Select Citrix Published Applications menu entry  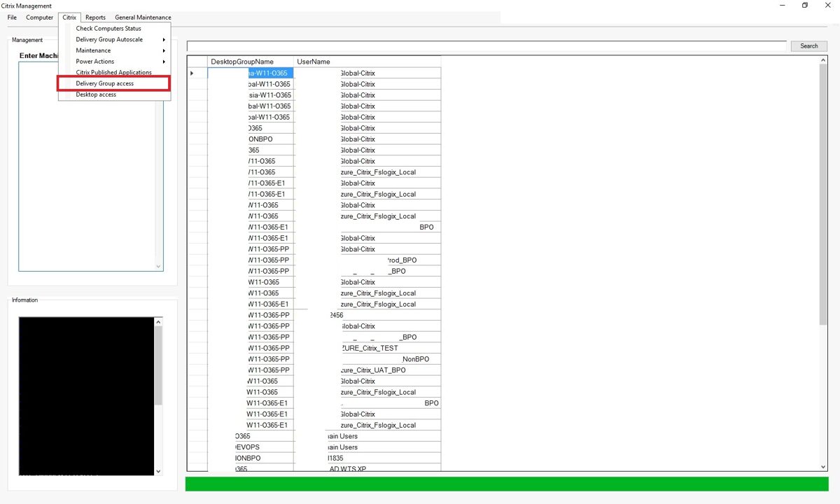point(115,72)
